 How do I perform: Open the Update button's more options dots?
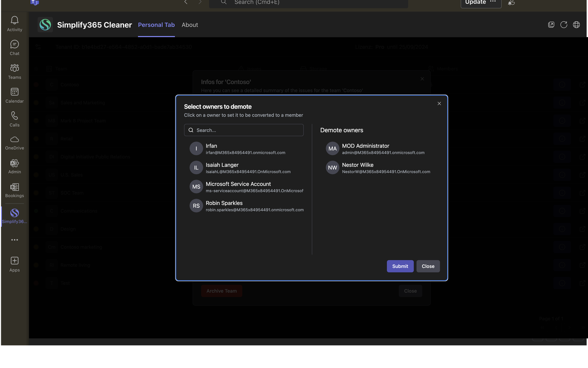tap(493, 2)
